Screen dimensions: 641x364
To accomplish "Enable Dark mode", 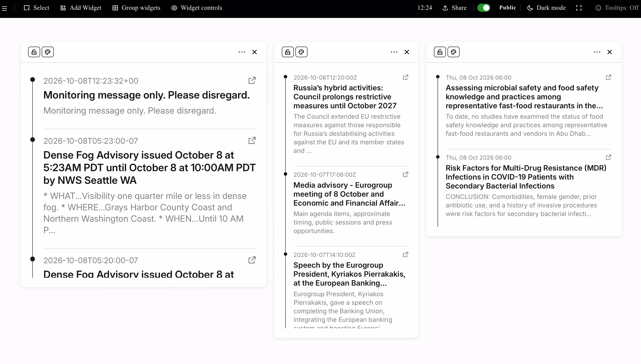I will point(546,8).
